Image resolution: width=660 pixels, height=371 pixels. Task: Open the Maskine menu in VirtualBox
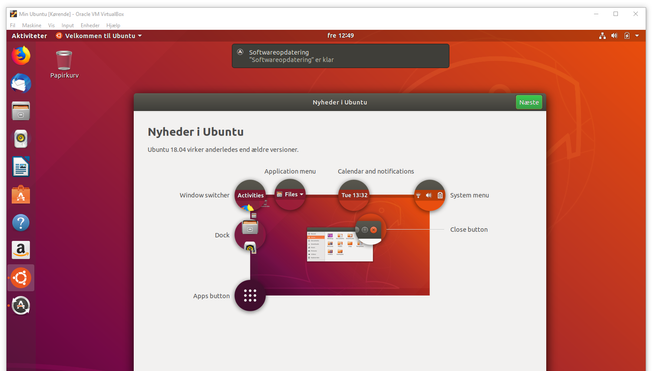coord(32,25)
